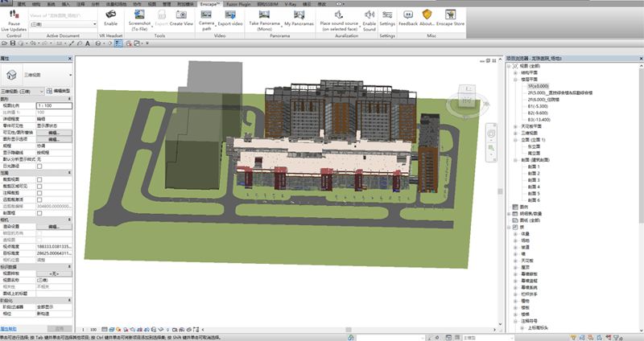Click the Open folder icon in quick toolbar
The width and height of the screenshot is (644, 341).
[x=5, y=43]
